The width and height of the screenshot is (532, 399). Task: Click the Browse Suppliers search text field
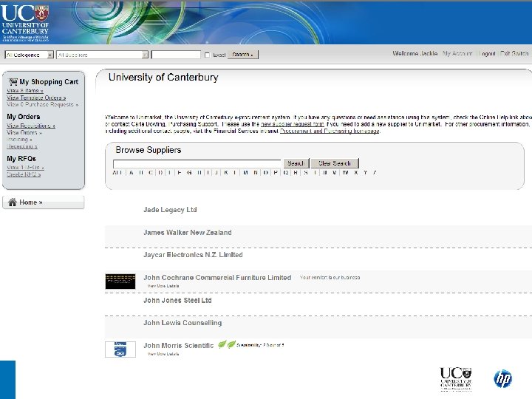point(197,163)
